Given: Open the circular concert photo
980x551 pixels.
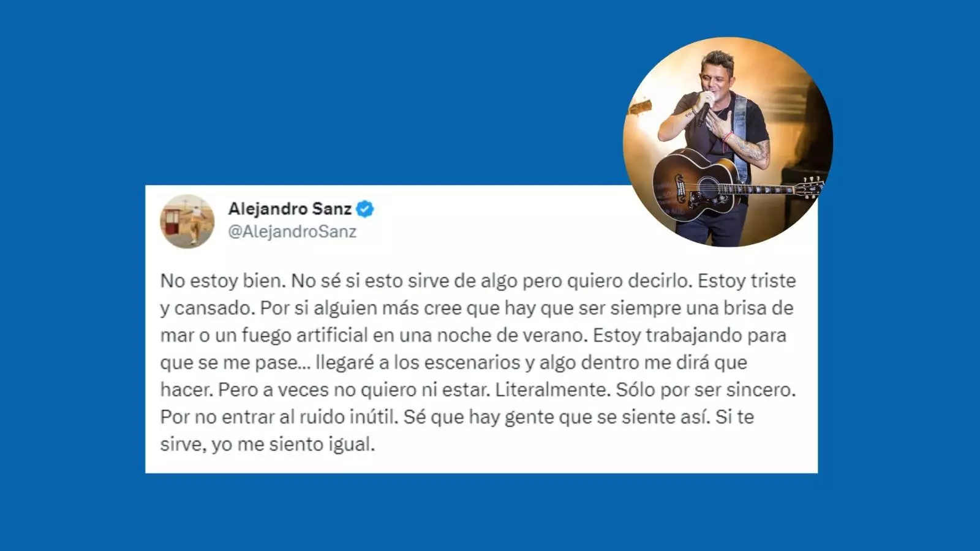Looking at the screenshot, I should point(728,141).
